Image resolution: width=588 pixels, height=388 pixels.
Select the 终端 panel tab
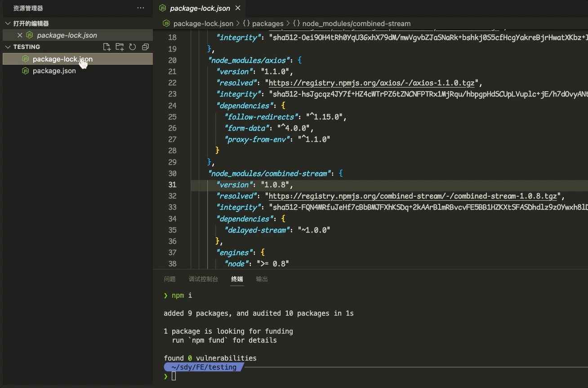point(237,279)
